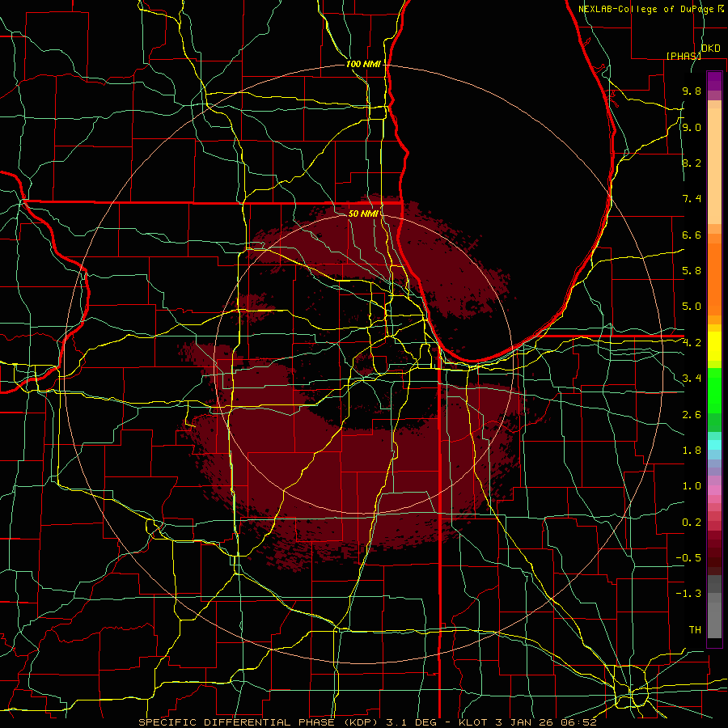This screenshot has width=728, height=728.
Task: Click the OKD label above the legend
Action: [x=710, y=49]
